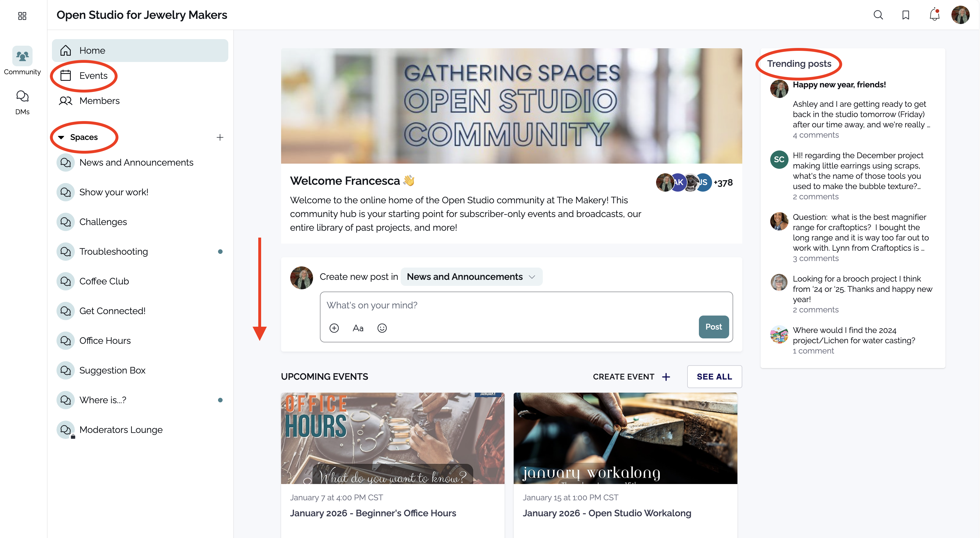Open the search magnifier icon

pyautogui.click(x=878, y=15)
